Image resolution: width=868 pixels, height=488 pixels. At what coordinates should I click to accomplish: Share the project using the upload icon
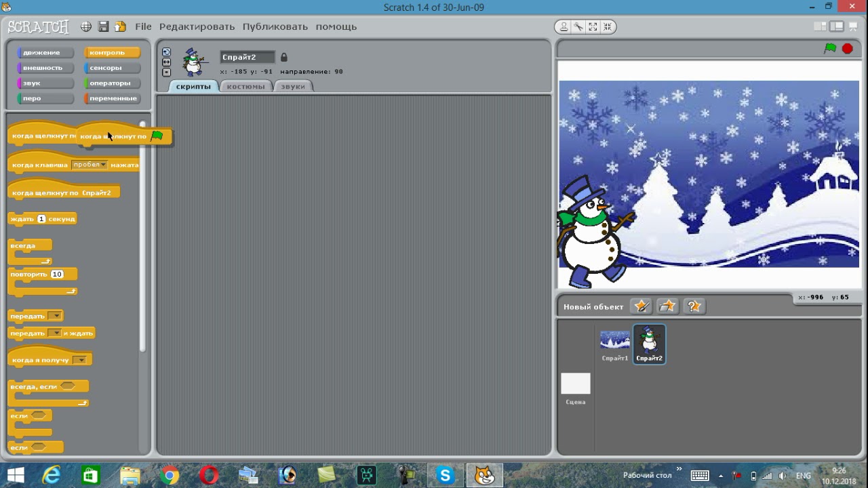120,26
